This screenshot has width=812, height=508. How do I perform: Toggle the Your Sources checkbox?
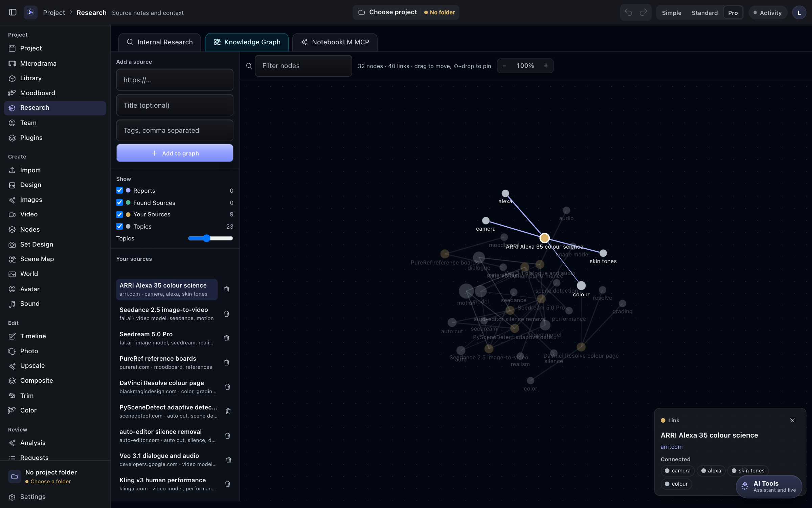119,214
